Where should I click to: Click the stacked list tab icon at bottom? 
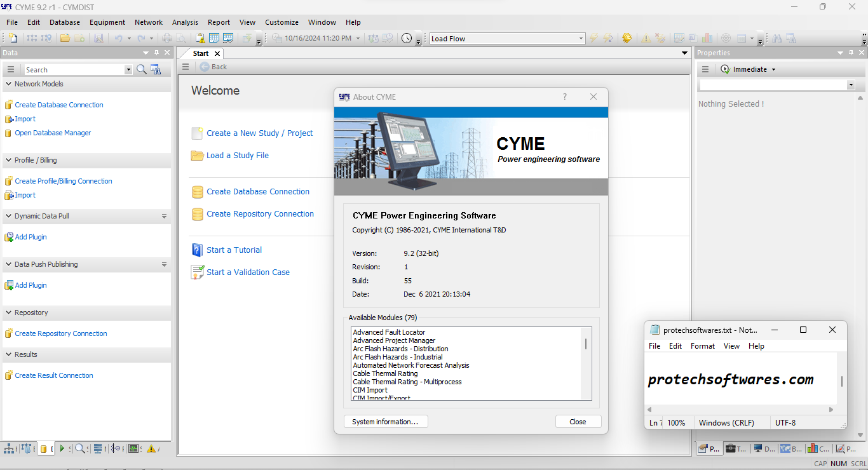(x=98, y=448)
